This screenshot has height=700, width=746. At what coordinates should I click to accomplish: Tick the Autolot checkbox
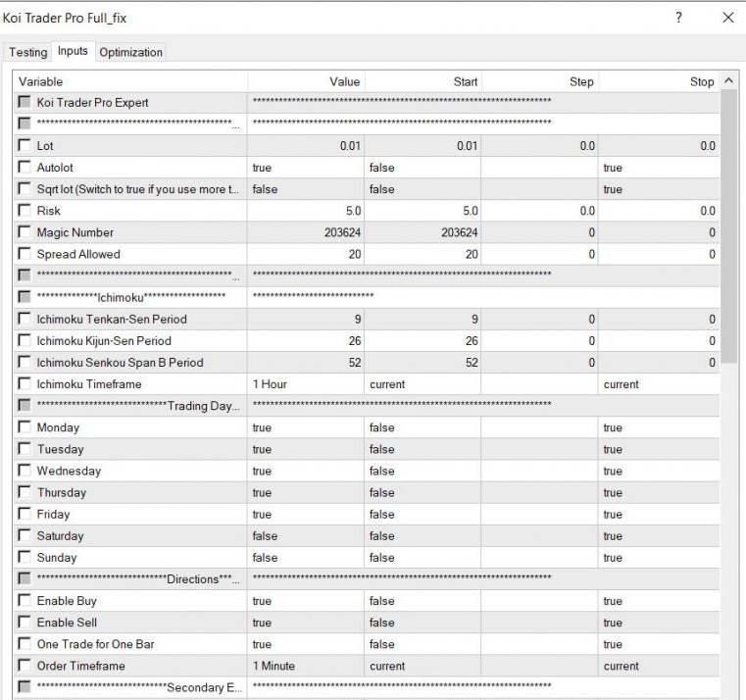[25, 168]
